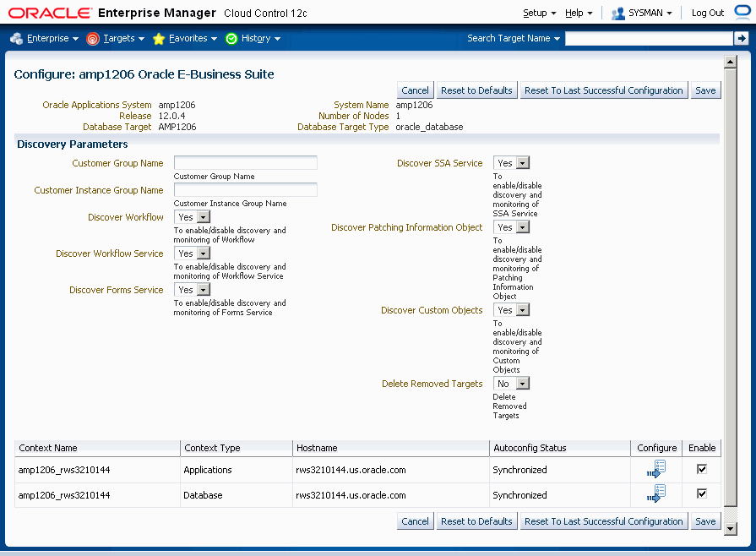Click the Database context type cell
This screenshot has height=556, width=756.
(x=203, y=495)
